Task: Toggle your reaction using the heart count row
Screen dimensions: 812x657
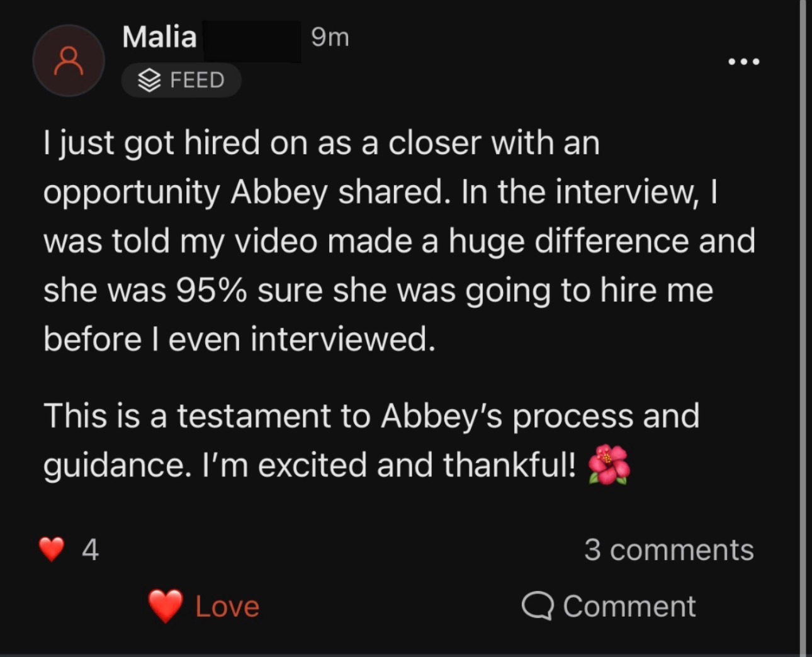Action: tap(69, 549)
